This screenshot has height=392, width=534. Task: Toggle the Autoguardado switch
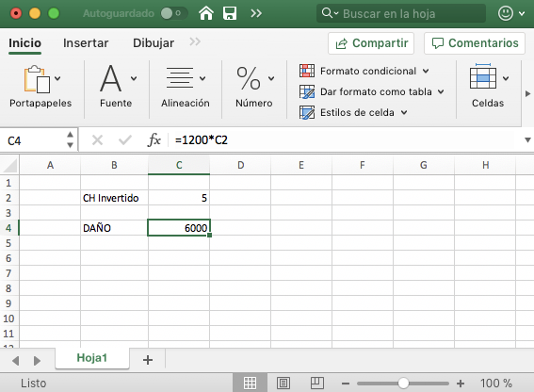point(173,13)
